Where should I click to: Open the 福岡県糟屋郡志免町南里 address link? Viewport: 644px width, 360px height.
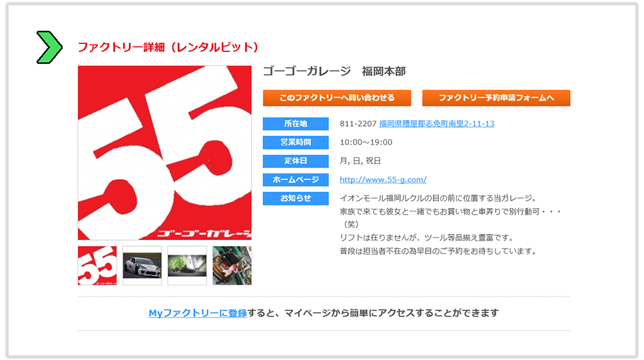[x=436, y=124]
